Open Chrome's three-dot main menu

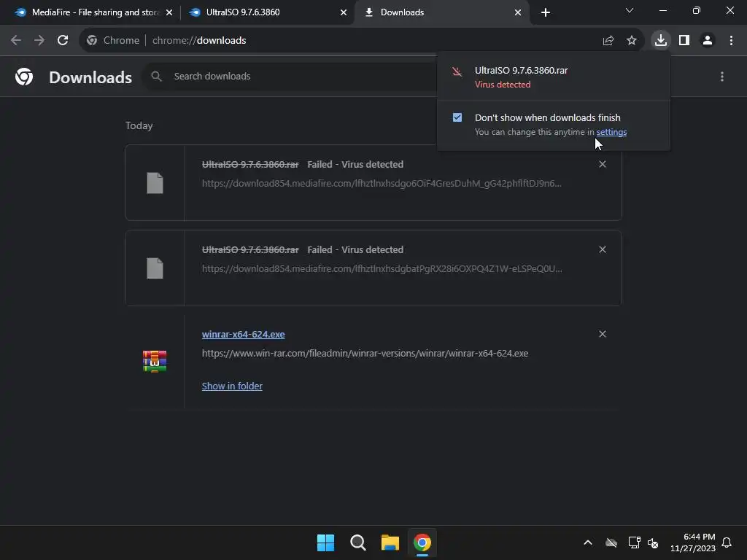coord(731,41)
